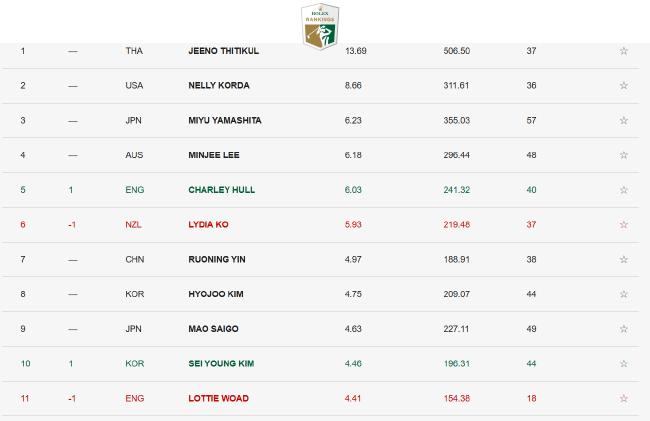
Task: Click the star icon for Sei Young Kim
Action: click(x=624, y=364)
